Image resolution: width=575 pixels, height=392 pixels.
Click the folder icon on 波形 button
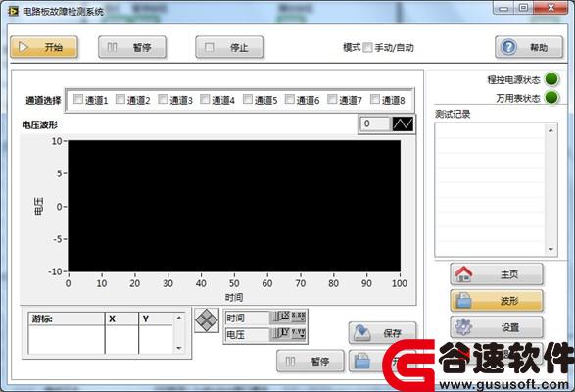pyautogui.click(x=463, y=300)
